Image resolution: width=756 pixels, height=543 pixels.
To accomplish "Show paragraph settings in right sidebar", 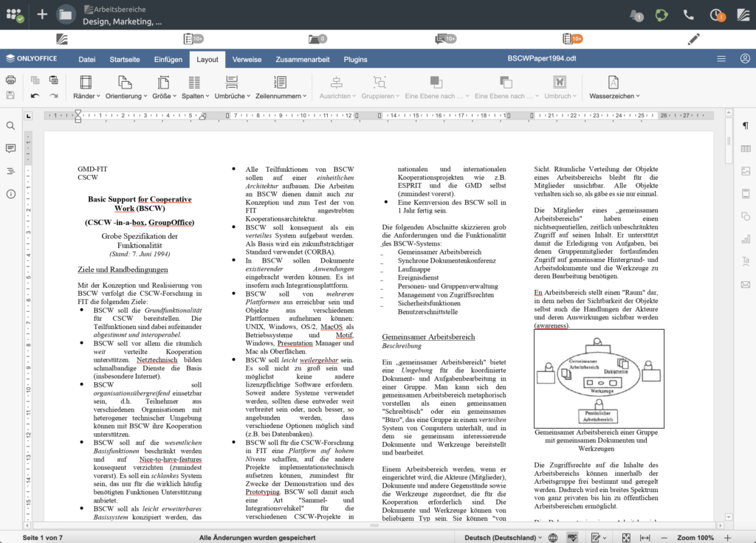I will click(x=745, y=126).
